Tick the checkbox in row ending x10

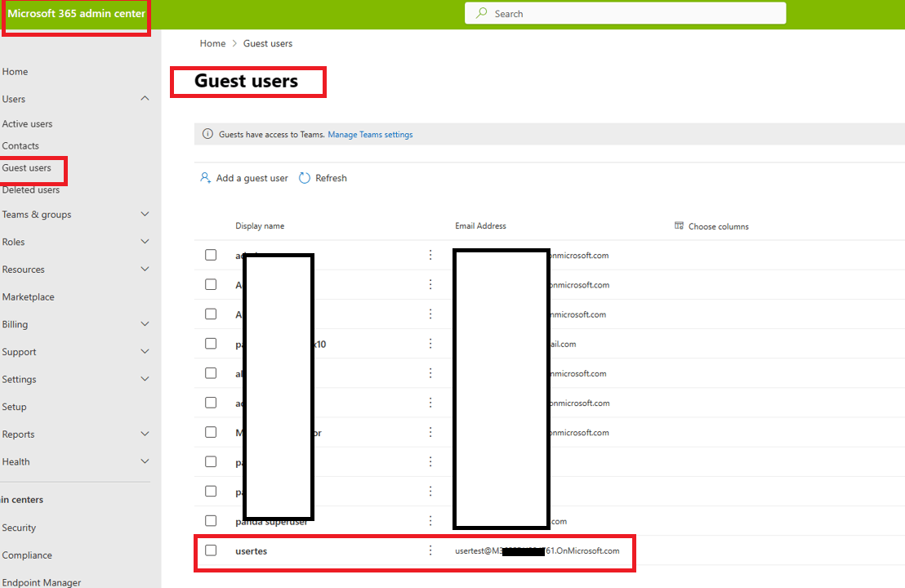[211, 343]
